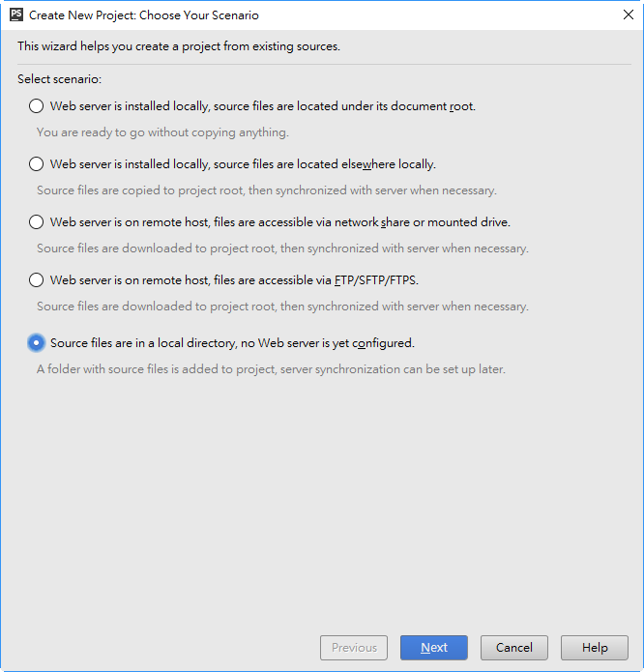644x672 pixels.
Task: Select radio button for no Web server configured
Action: (36, 343)
